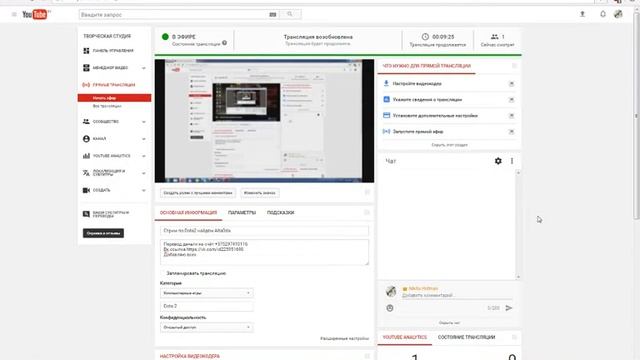
Task: Click the Добавить комментарий chat input
Action: click(x=456, y=296)
